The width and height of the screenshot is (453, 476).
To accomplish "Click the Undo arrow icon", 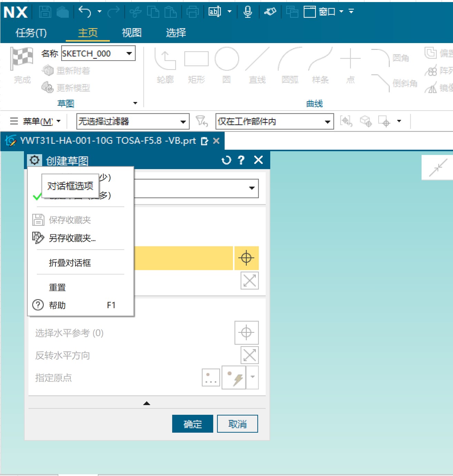I will [x=85, y=12].
